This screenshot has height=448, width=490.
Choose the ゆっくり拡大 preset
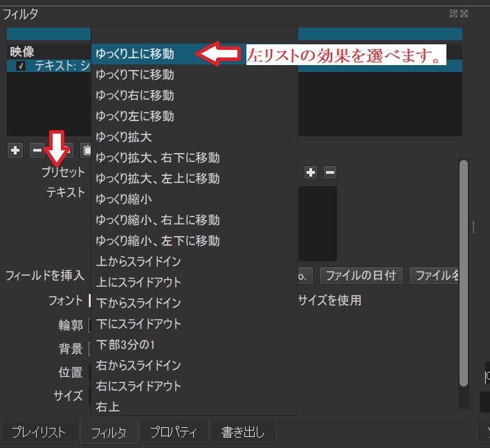pyautogui.click(x=194, y=137)
